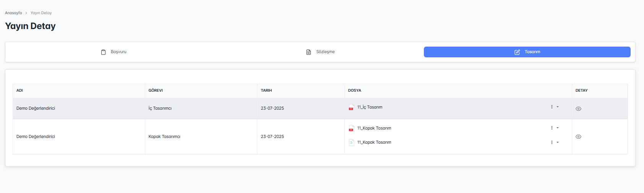Expand dropdown arrow beside Kapak Tasarım image file

[558, 143]
